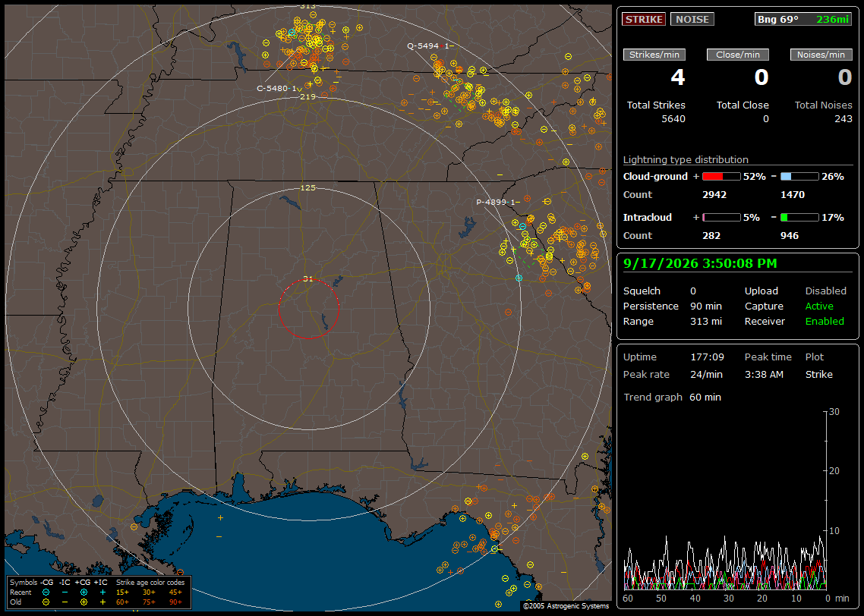Toggle the Upload Disabled status
Image resolution: width=864 pixels, height=616 pixels.
825,291
